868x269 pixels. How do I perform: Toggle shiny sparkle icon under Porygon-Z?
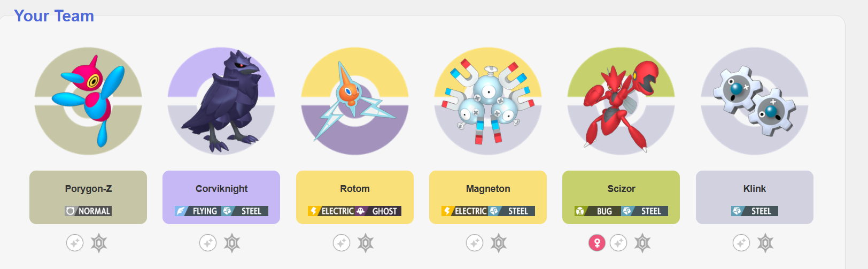pos(75,243)
